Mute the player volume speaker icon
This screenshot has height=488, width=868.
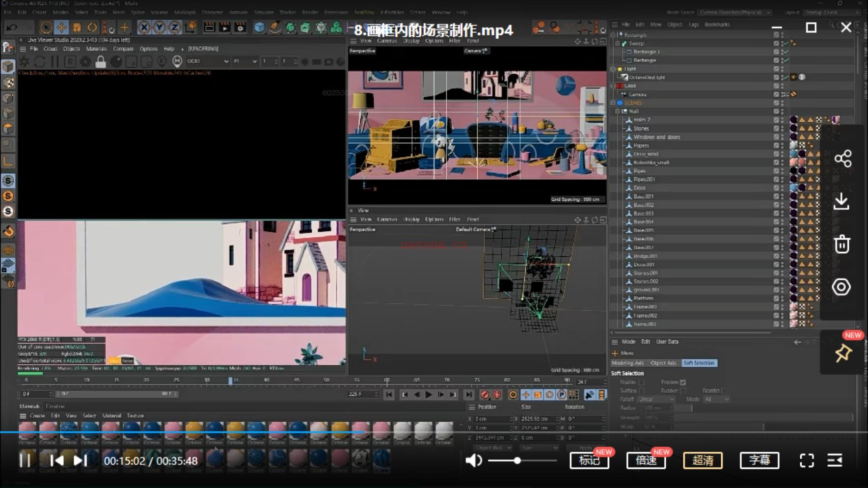point(473,461)
